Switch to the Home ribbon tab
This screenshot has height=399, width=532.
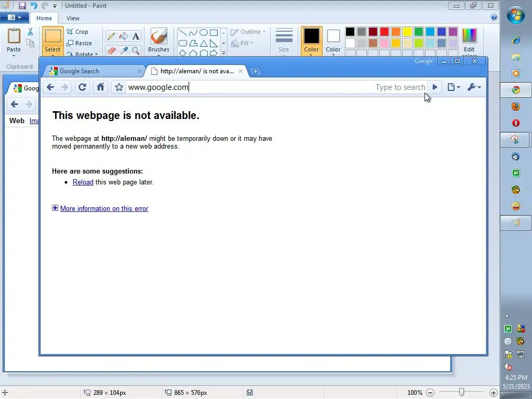44,18
